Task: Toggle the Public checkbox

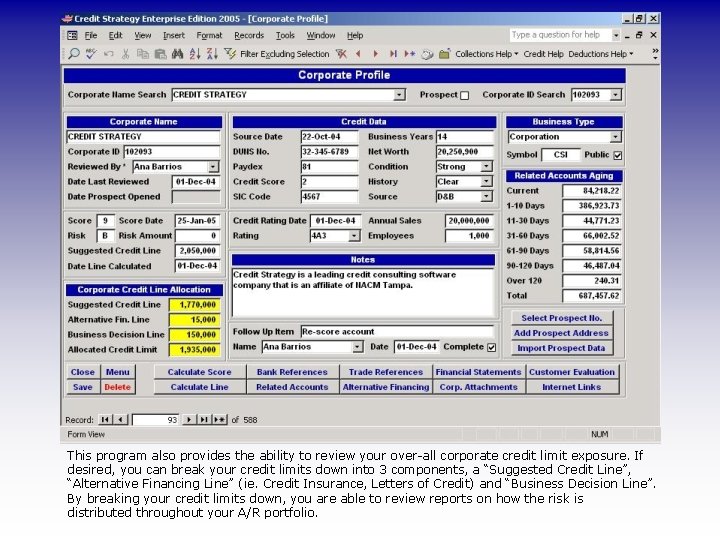Action: click(x=618, y=155)
